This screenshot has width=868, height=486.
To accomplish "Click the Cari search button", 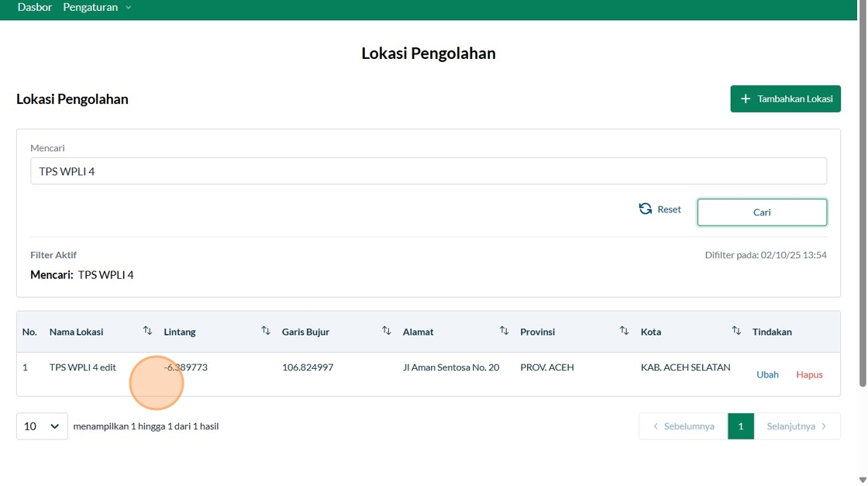I will pos(762,212).
